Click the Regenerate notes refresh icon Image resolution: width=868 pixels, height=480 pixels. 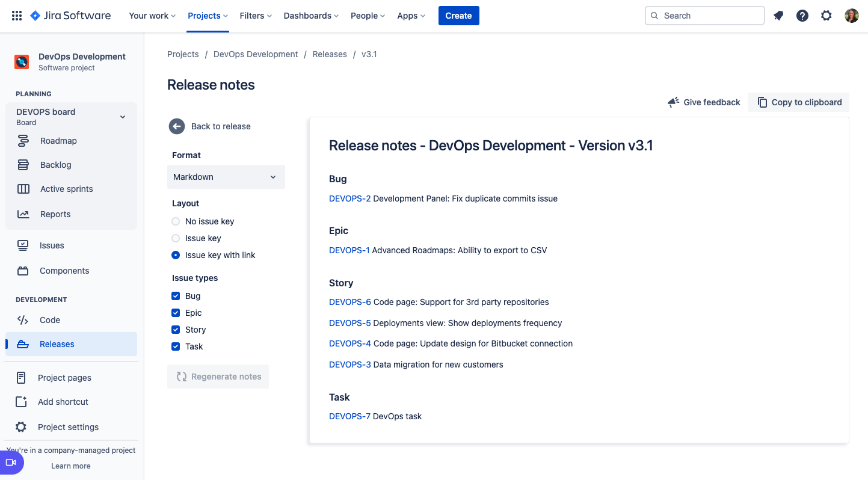point(182,377)
